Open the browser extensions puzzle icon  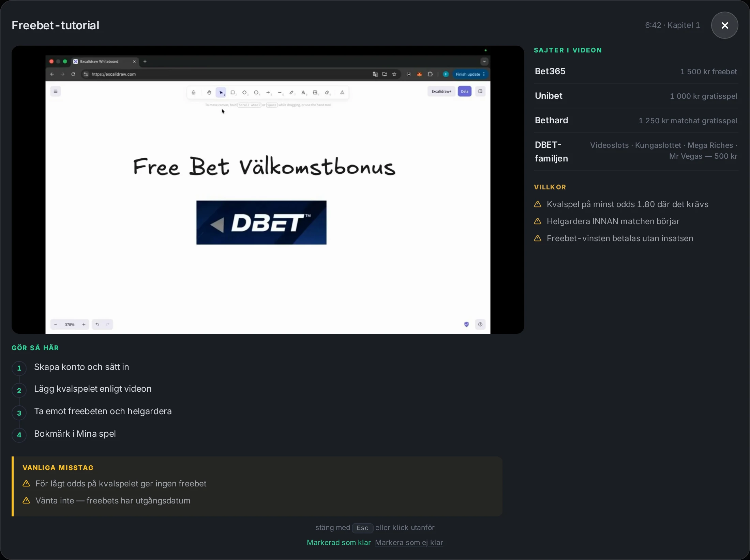click(430, 74)
